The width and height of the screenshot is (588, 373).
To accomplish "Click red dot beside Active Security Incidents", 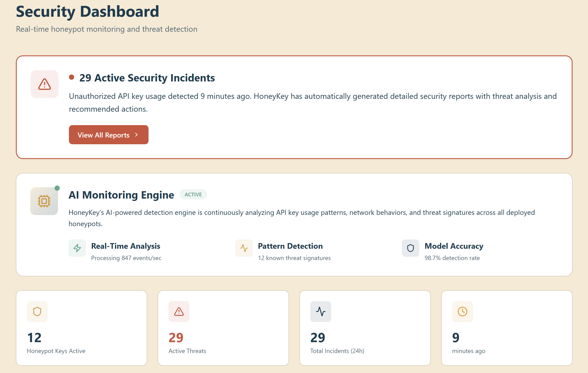I will pos(72,77).
